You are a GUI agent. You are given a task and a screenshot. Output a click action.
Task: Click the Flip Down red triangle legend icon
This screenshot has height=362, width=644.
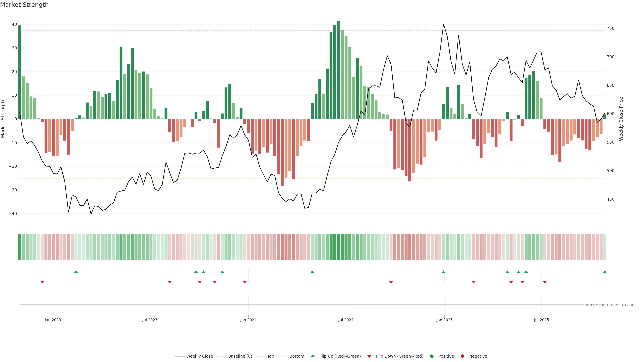pyautogui.click(x=369, y=356)
